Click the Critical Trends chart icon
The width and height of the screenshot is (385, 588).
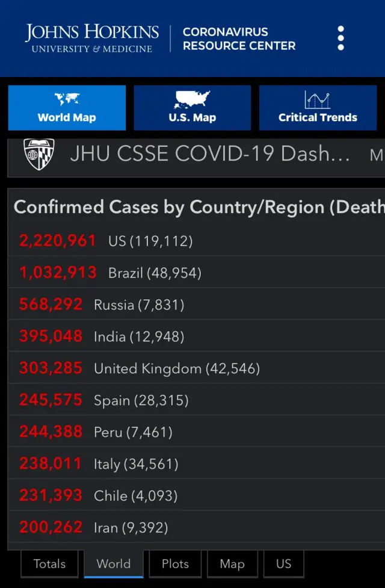coord(317,100)
